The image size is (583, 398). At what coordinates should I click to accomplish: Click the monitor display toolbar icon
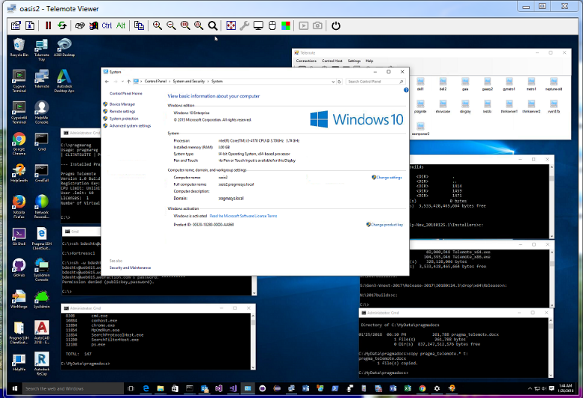point(258,26)
